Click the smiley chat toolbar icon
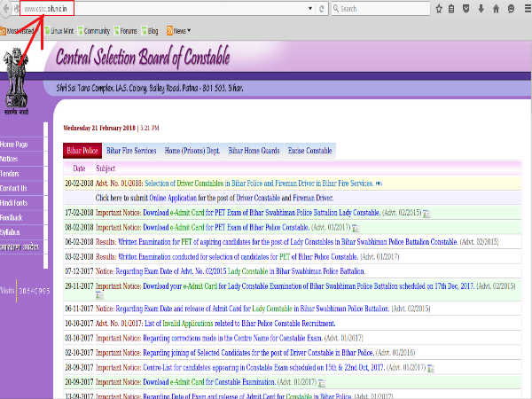The image size is (532, 399). pyautogui.click(x=511, y=9)
